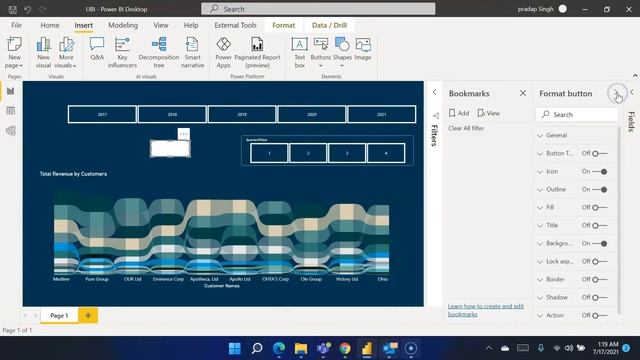Collapse the ribbon with the chevron
This screenshot has height=360, width=640.
635,76
